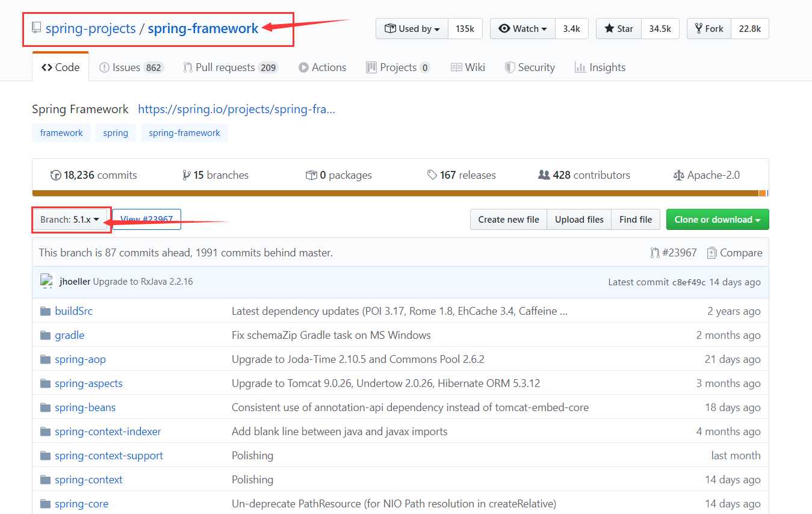Open the Security tab
812x514 pixels.
tap(530, 67)
